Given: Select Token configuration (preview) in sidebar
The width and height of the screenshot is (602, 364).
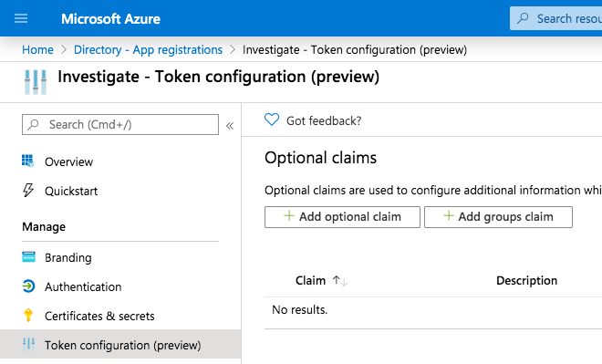Looking at the screenshot, I should (120, 345).
